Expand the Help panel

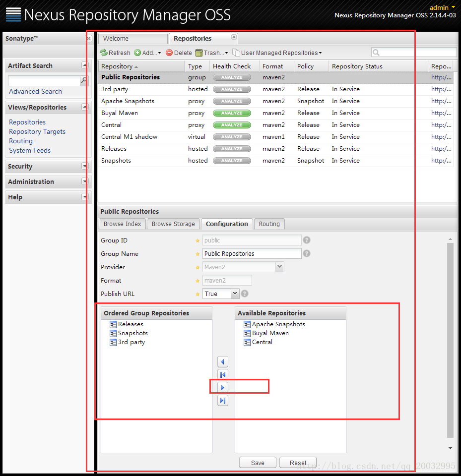pyautogui.click(x=85, y=197)
